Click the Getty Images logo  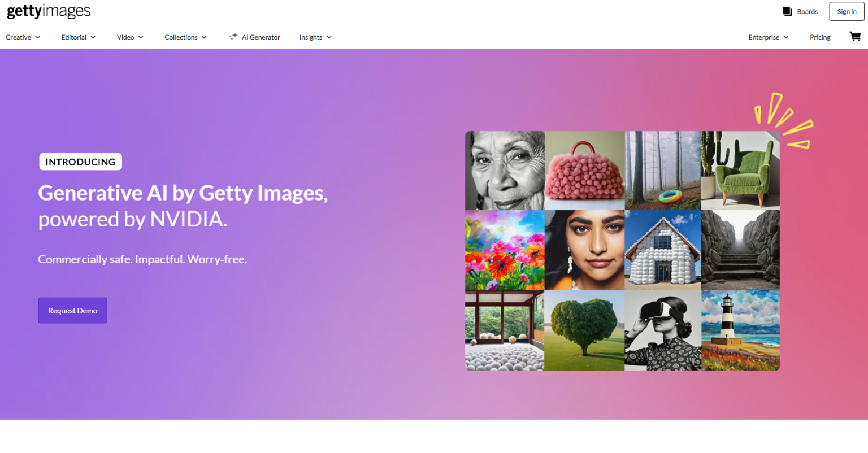pyautogui.click(x=49, y=11)
